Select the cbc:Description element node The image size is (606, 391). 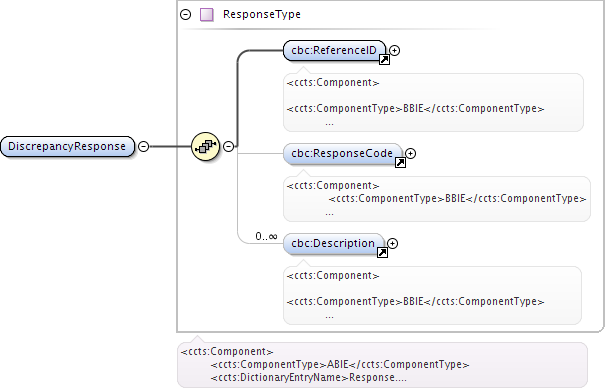click(334, 244)
